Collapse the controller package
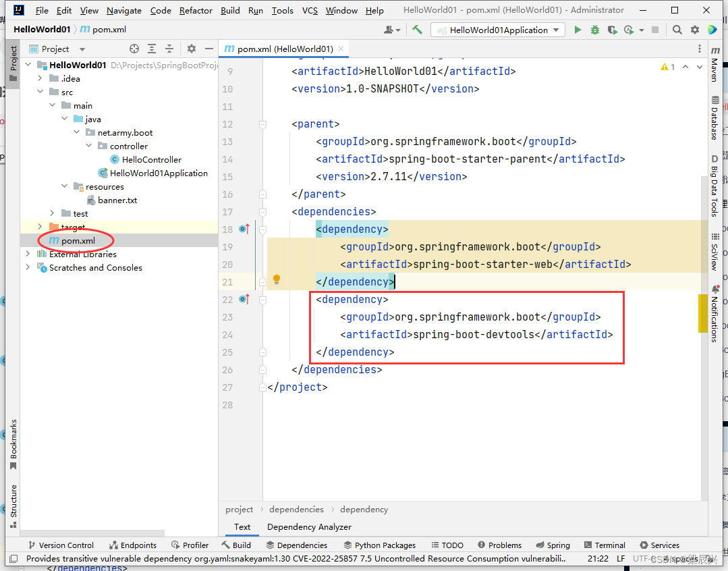 (88, 145)
